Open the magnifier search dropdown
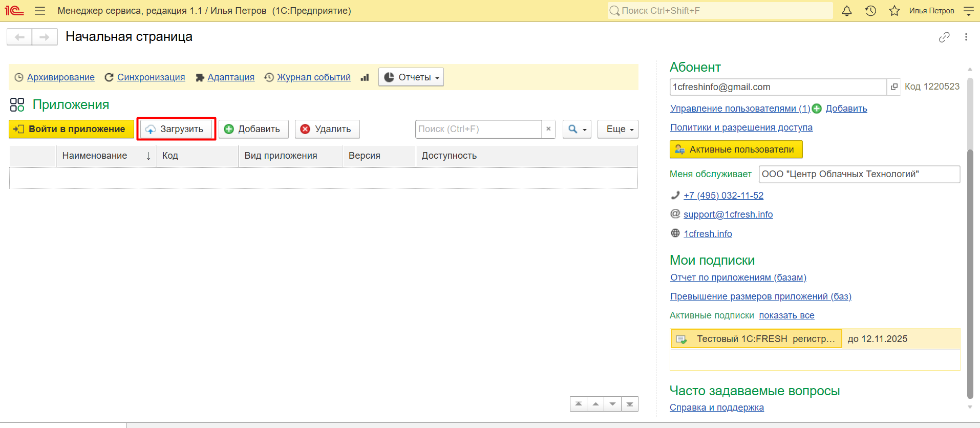 pyautogui.click(x=577, y=129)
